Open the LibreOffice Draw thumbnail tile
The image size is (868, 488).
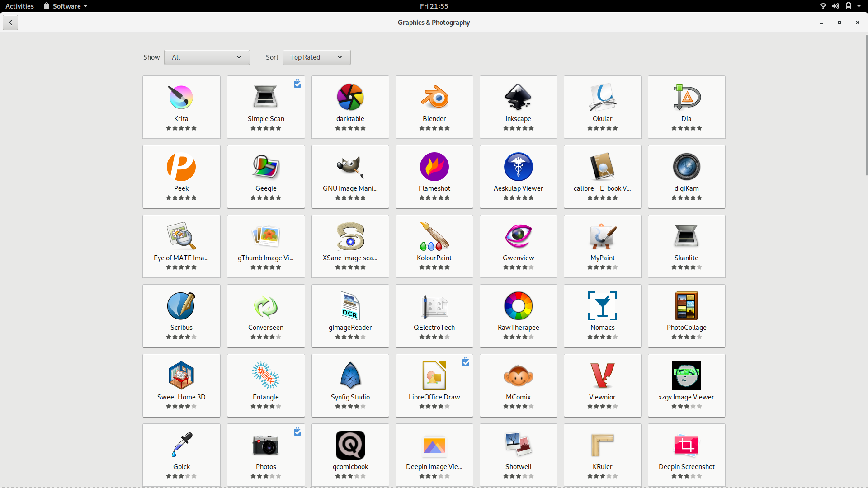tap(434, 385)
